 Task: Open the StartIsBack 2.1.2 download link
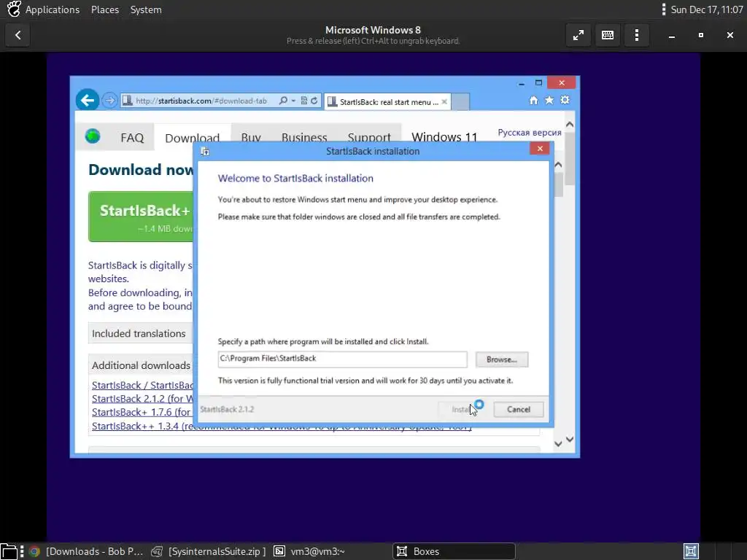[x=142, y=399]
